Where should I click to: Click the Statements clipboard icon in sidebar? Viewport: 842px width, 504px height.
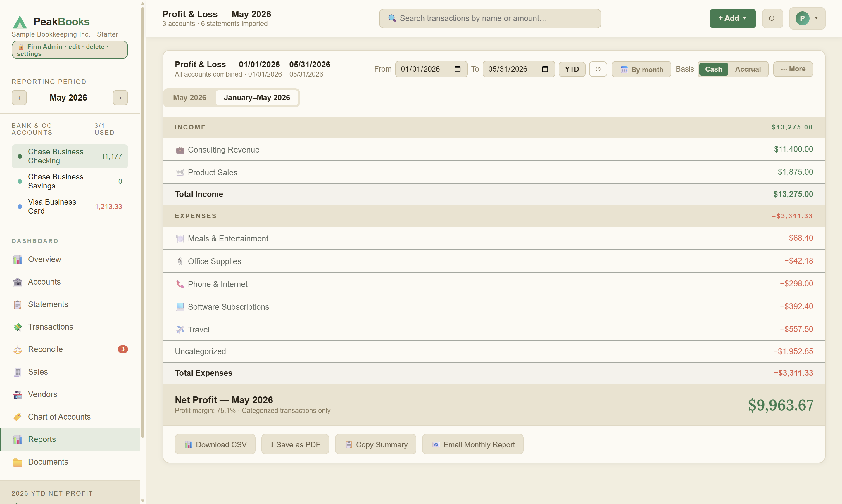pos(18,305)
